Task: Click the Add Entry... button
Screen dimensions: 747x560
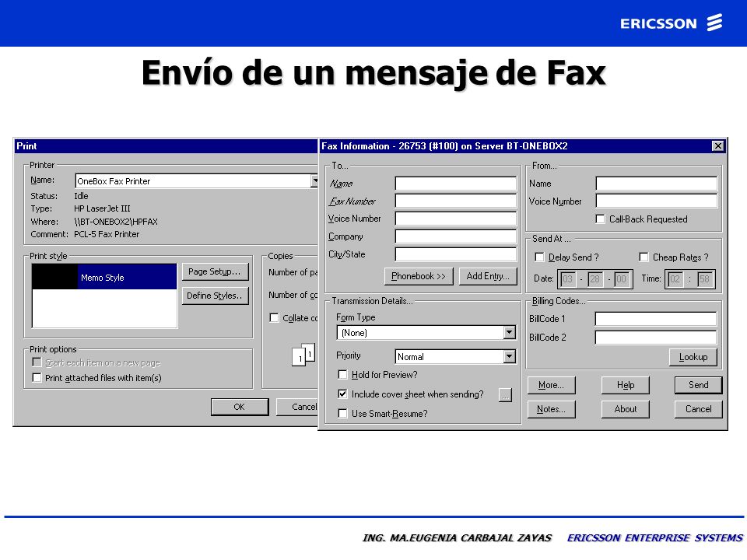Action: (x=488, y=276)
